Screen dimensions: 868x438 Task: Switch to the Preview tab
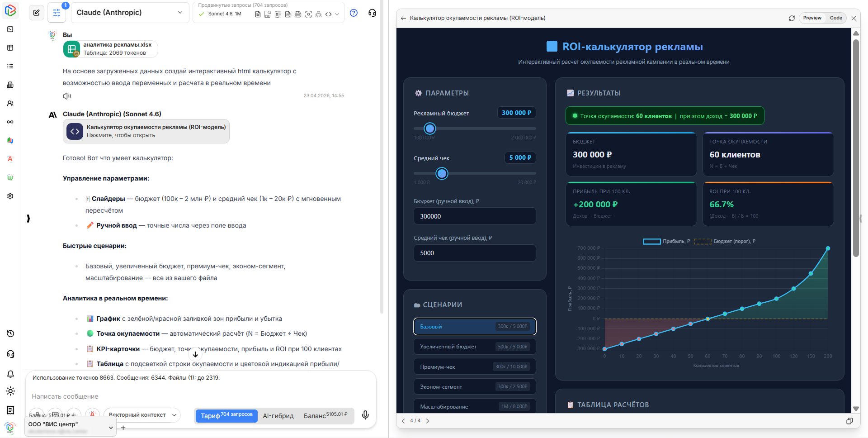[812, 18]
